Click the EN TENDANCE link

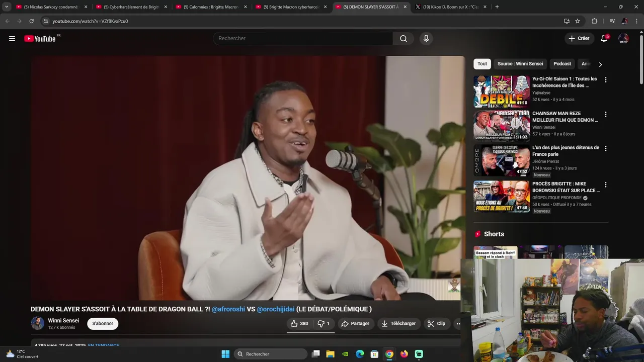[104, 345]
